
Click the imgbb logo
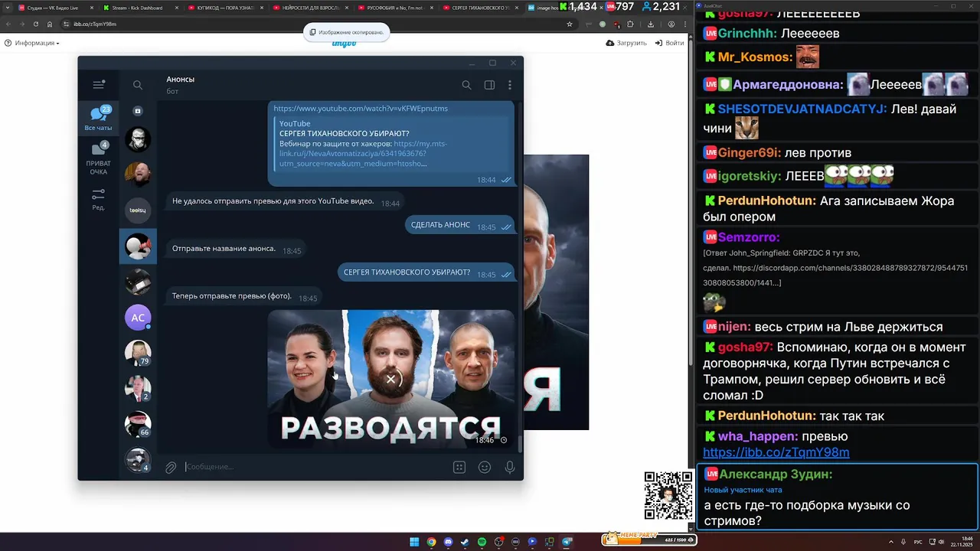point(344,44)
